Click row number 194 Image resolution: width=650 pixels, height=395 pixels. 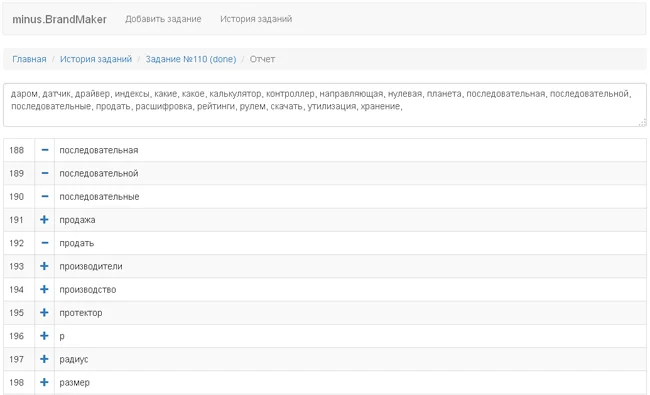coord(17,289)
